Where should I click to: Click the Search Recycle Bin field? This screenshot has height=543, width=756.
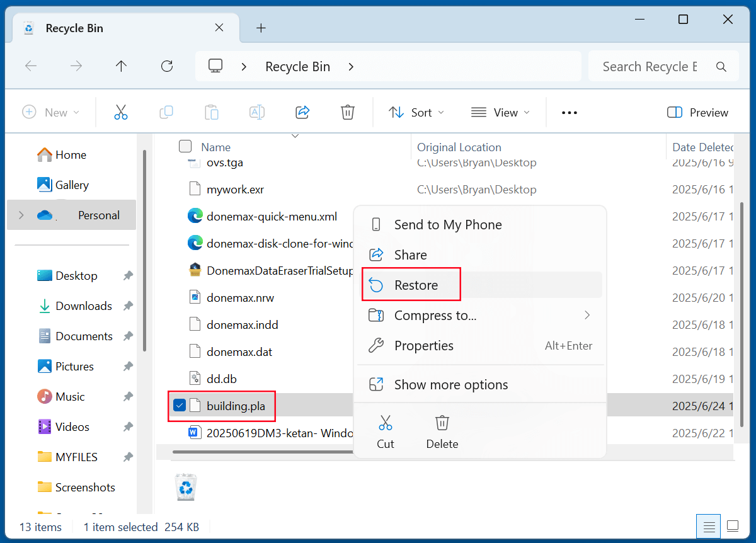coord(649,67)
